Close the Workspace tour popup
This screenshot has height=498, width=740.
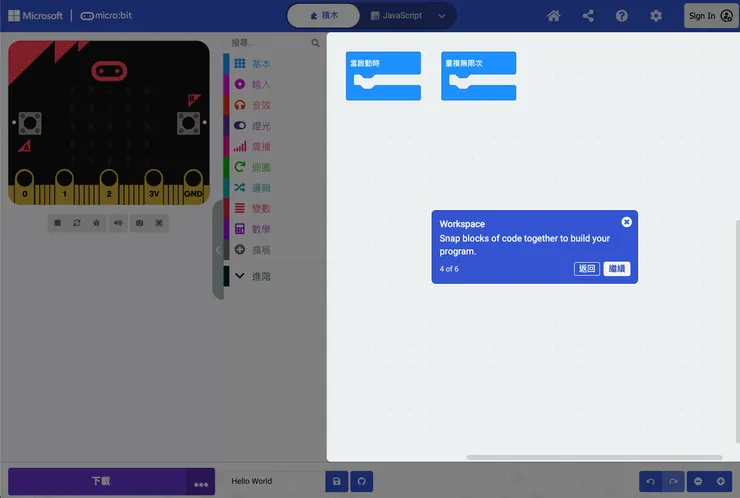coord(626,222)
